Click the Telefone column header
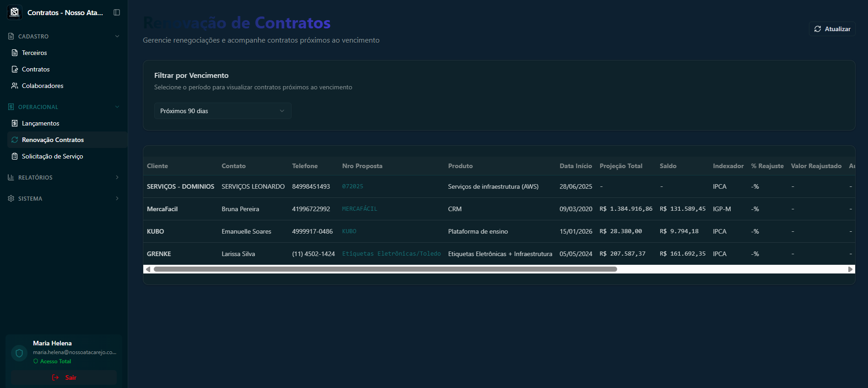 (305, 166)
